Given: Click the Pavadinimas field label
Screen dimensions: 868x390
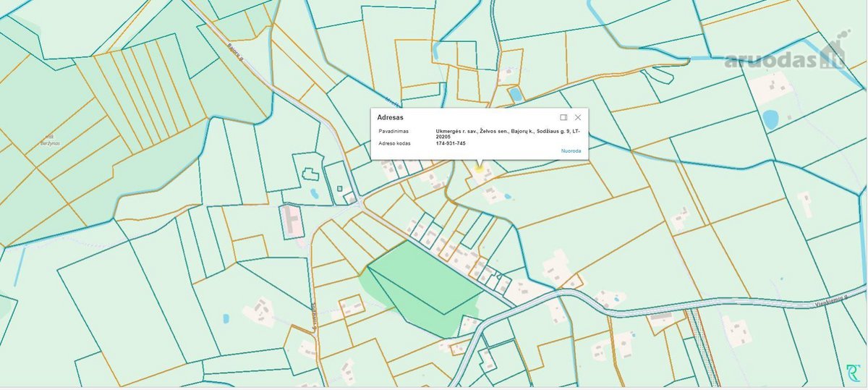Looking at the screenshot, I should (x=393, y=132).
